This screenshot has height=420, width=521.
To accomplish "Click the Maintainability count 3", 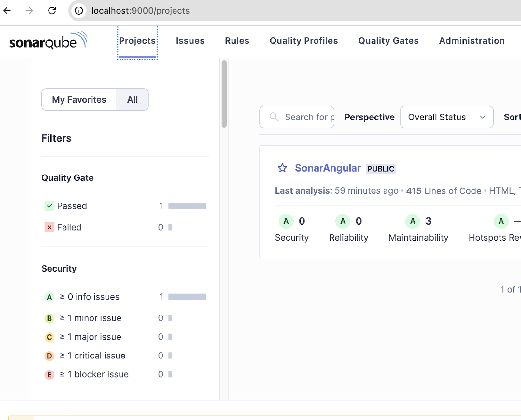I will [x=429, y=221].
